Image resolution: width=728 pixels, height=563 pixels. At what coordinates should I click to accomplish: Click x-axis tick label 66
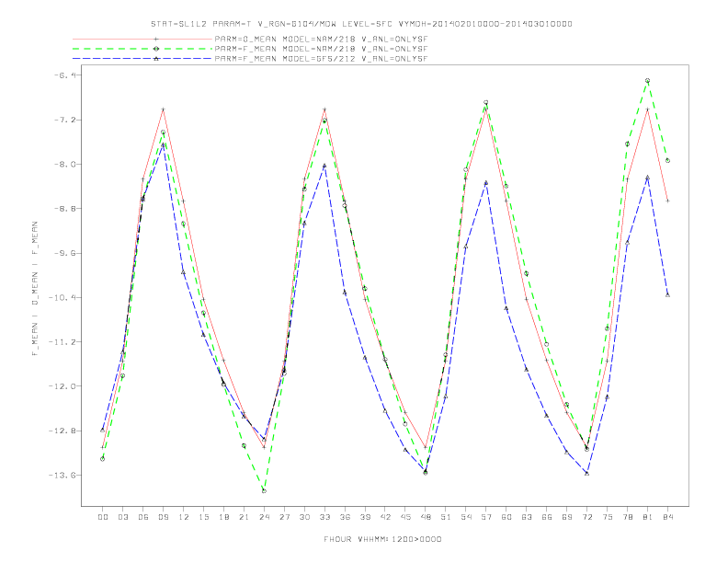tap(547, 517)
